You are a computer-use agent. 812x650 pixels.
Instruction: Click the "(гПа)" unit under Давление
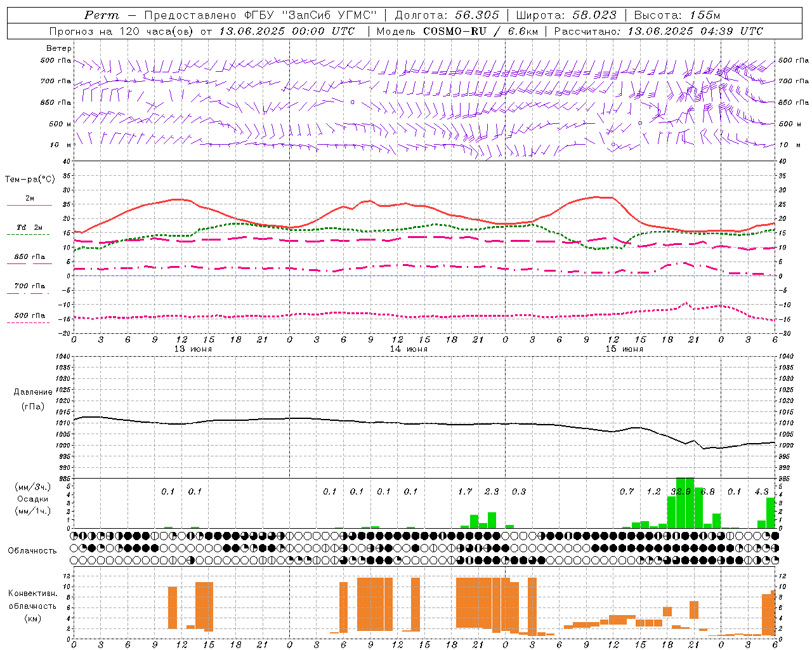point(33,406)
